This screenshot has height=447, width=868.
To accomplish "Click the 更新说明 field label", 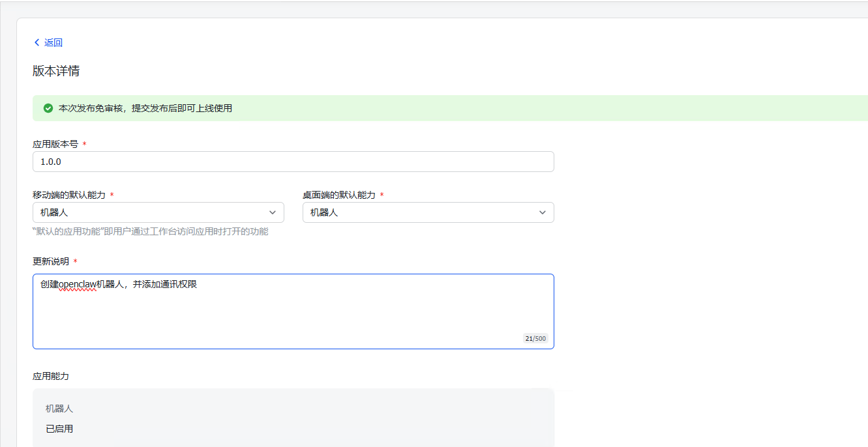I will [x=51, y=261].
